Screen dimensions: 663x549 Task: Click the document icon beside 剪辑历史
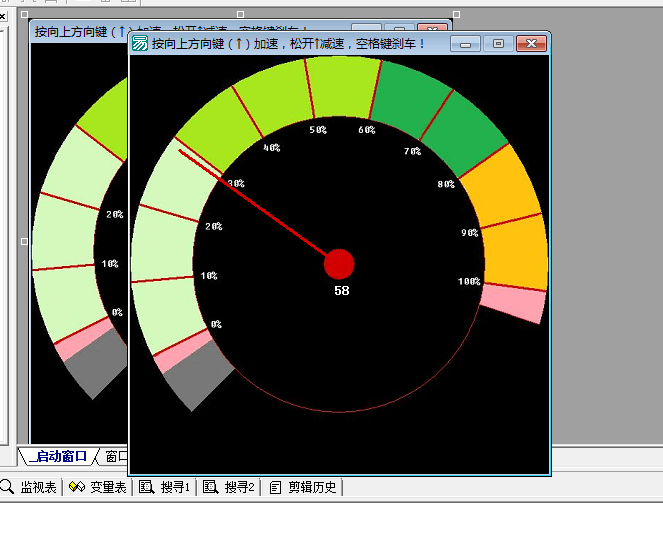pos(275,488)
